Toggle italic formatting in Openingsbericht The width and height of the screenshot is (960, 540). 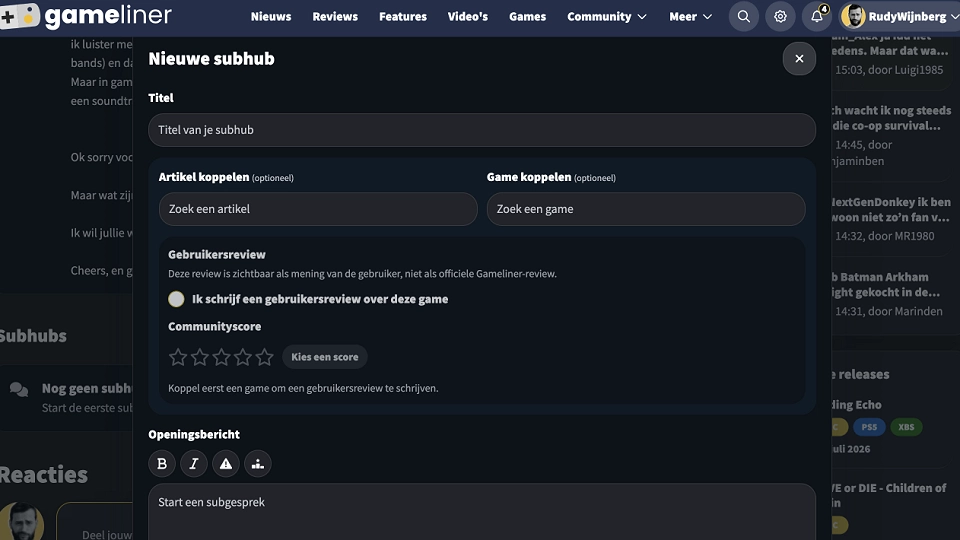click(x=194, y=464)
